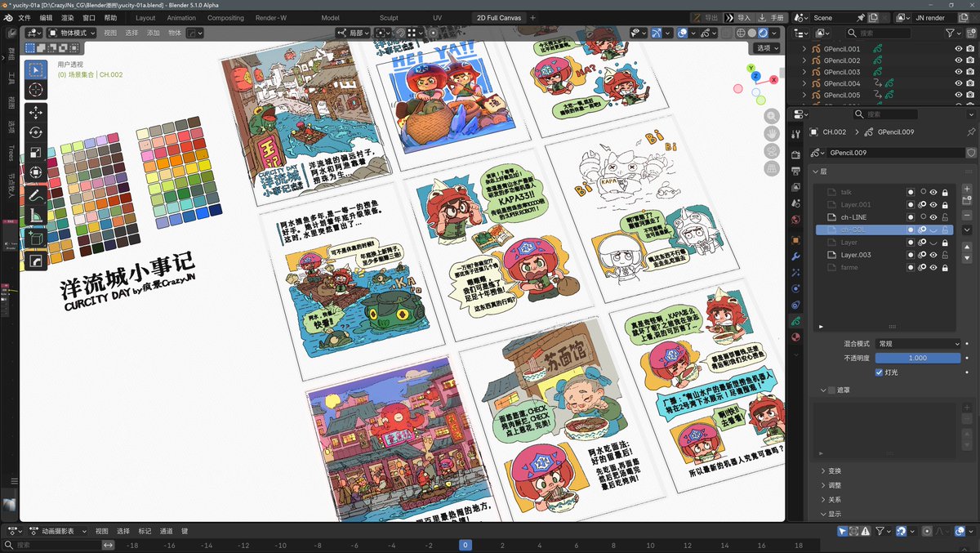Viewport: 980px width, 553px height.
Task: Select the Select Box tool
Action: (x=37, y=71)
